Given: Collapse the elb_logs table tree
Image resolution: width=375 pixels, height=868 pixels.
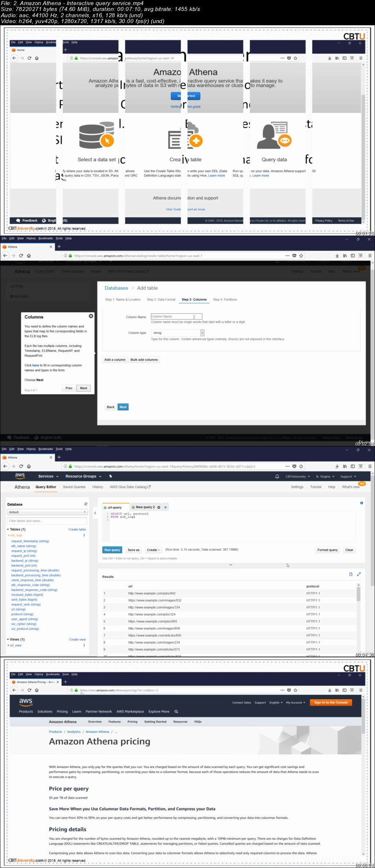Looking at the screenshot, I should pos(9,535).
